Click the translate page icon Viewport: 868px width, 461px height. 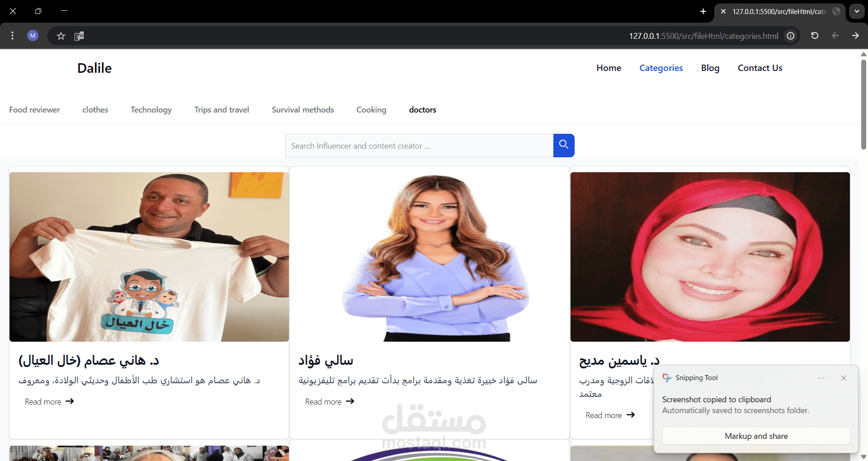tap(79, 36)
